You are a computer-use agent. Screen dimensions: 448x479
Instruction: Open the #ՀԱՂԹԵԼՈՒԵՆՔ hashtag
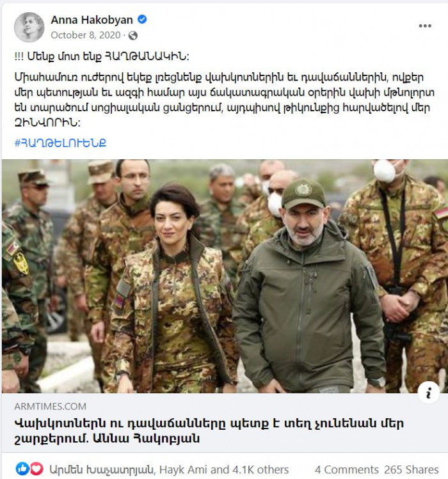click(x=60, y=143)
